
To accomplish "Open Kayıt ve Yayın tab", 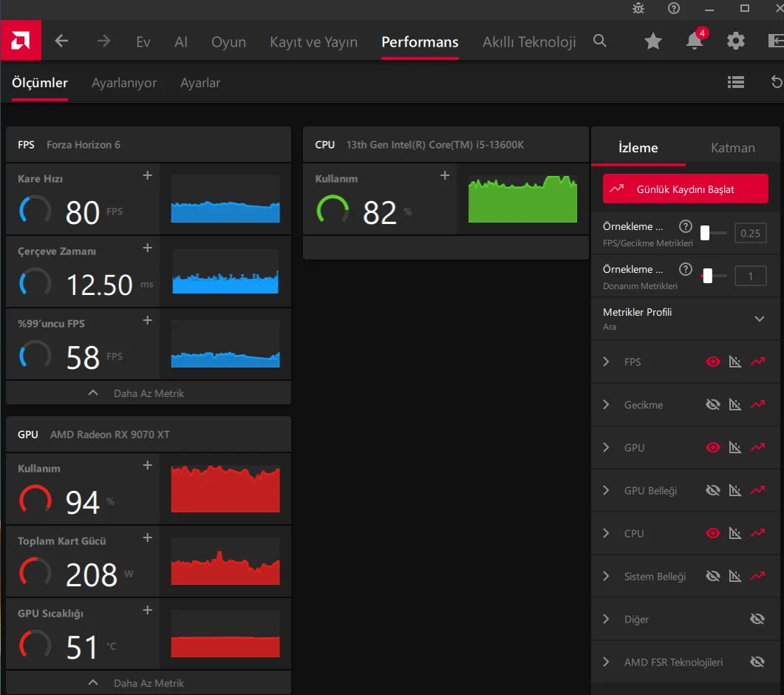I will coord(313,42).
